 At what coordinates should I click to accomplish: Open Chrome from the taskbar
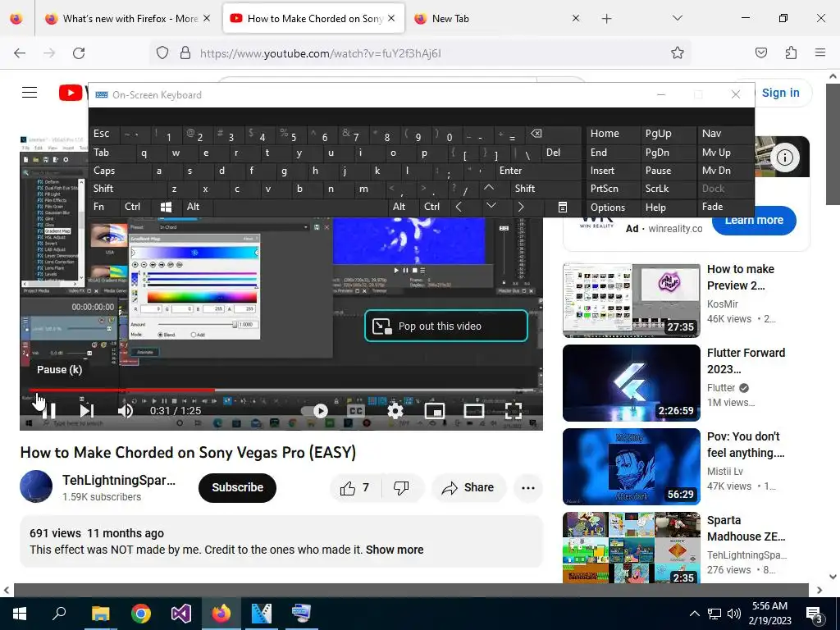tap(140, 614)
